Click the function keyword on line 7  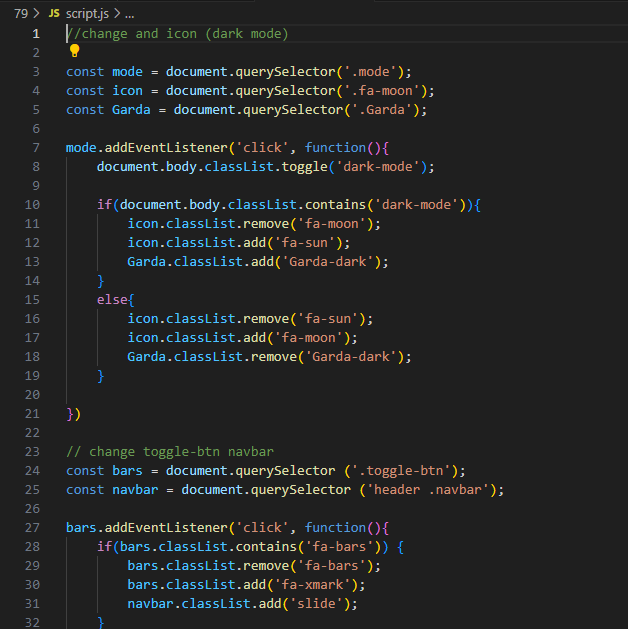335,148
